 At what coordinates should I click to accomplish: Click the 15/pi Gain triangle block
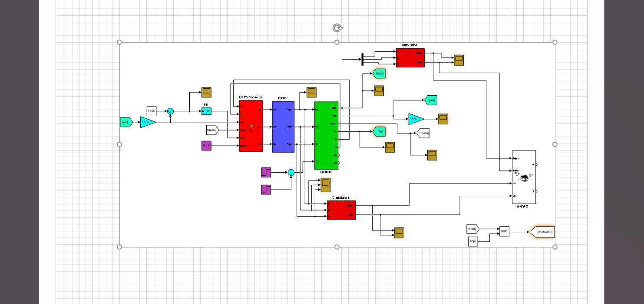[148, 122]
